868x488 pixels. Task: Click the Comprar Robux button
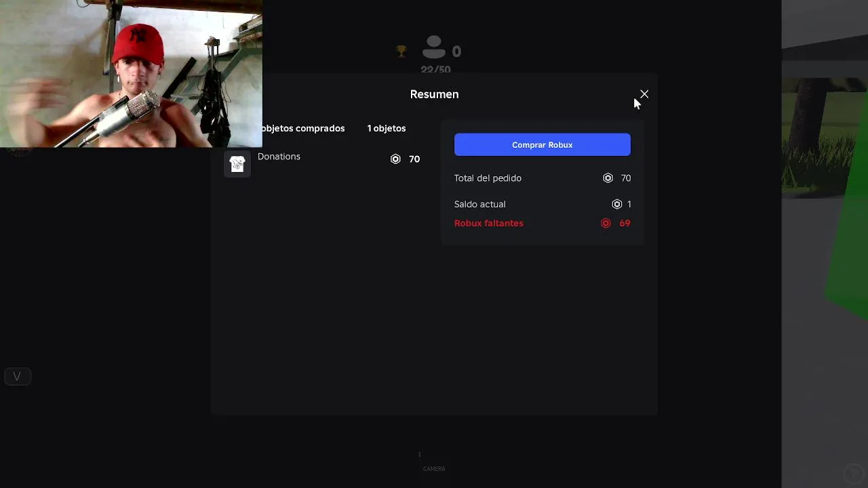pos(542,144)
